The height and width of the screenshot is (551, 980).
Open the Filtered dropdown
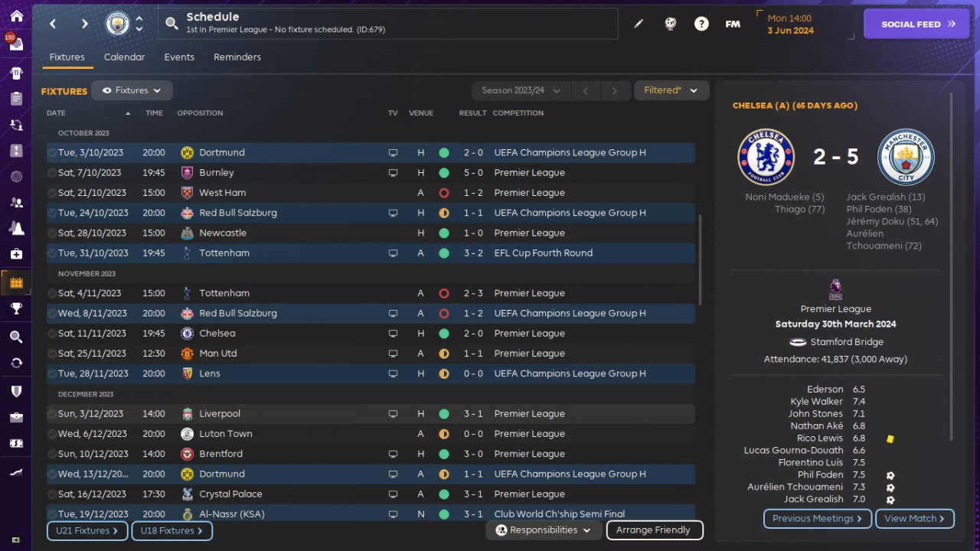pyautogui.click(x=671, y=90)
